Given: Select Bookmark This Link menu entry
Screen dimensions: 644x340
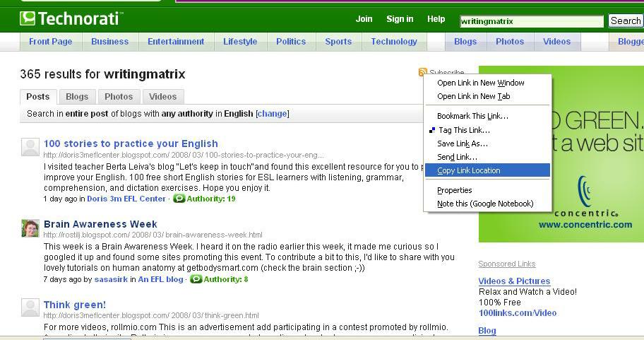Looking at the screenshot, I should (487, 116).
